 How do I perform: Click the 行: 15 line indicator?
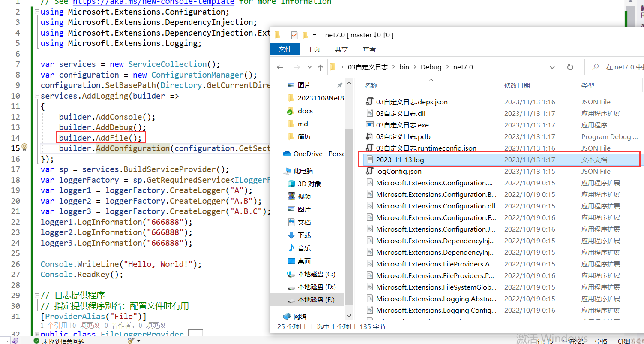545,341
